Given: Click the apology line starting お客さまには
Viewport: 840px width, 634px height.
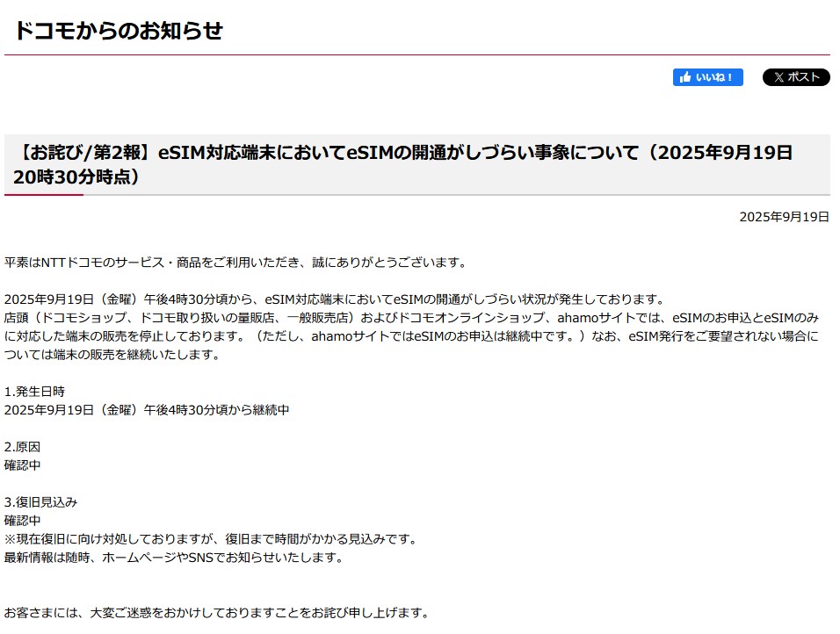Looking at the screenshot, I should (x=218, y=613).
